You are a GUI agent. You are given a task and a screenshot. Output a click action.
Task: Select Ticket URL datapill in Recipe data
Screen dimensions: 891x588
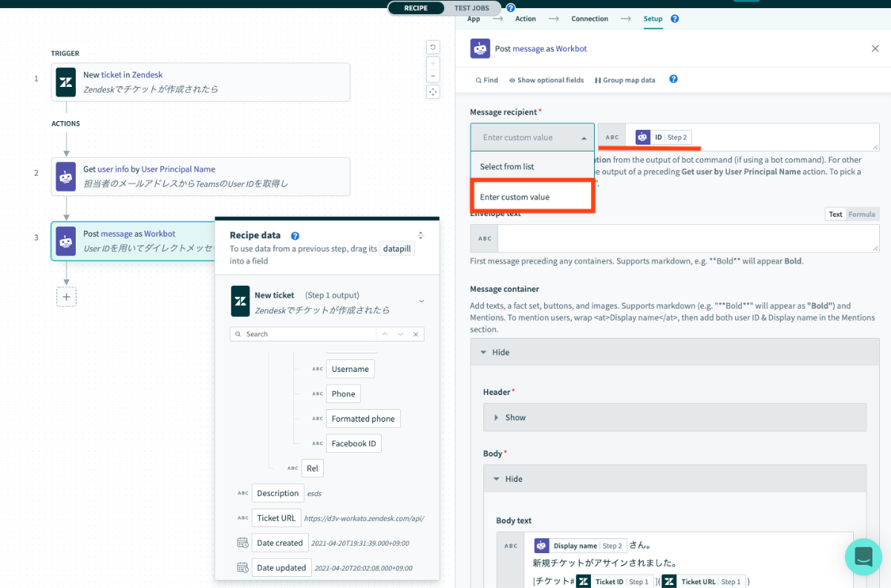(x=276, y=518)
